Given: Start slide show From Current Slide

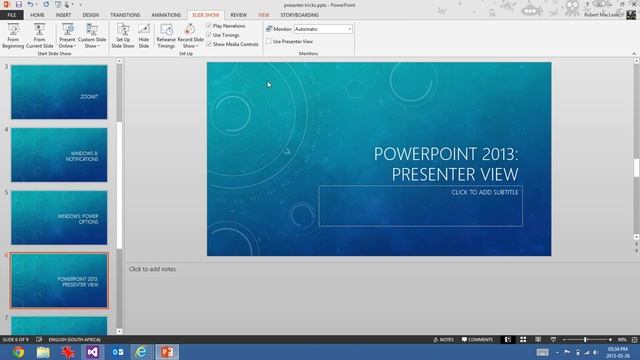Looking at the screenshot, I should coord(40,36).
